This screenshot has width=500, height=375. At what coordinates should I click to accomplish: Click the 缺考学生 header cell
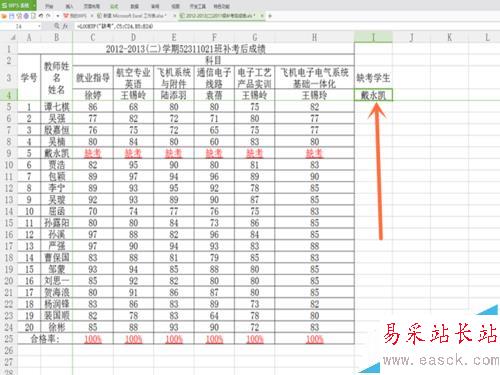click(x=373, y=78)
